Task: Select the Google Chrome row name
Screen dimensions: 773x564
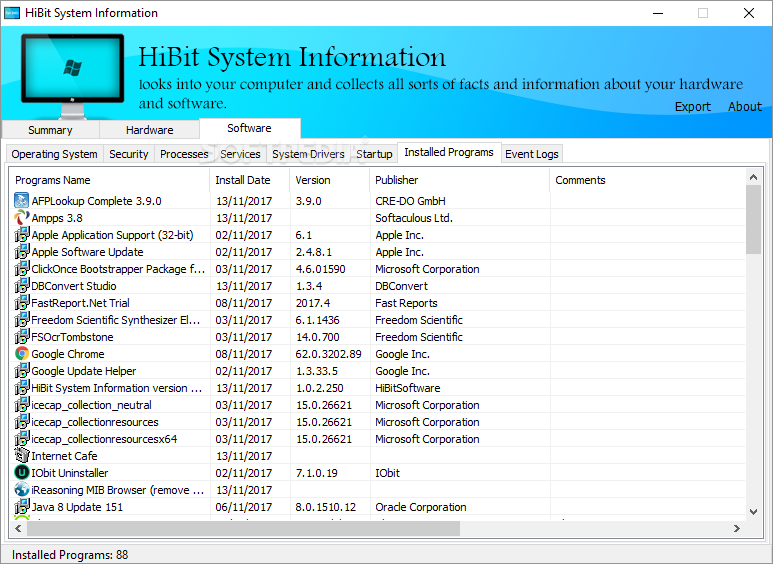Action: click(68, 354)
